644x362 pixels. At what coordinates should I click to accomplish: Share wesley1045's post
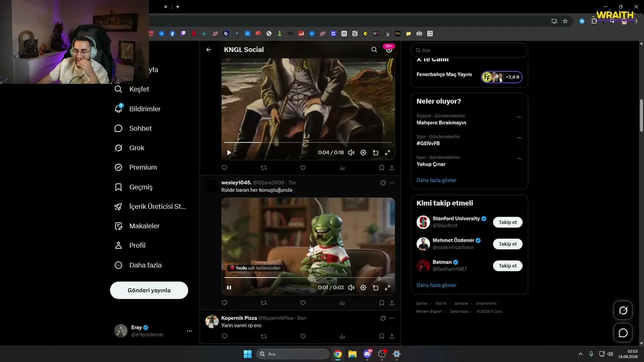click(392, 303)
